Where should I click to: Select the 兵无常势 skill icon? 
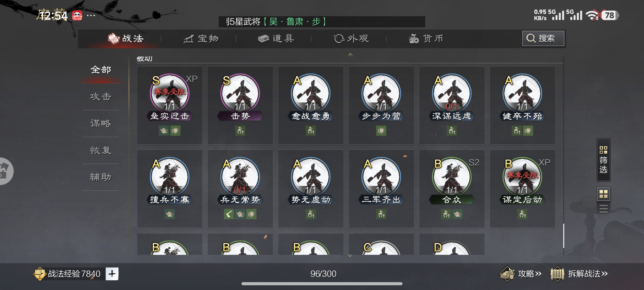tap(240, 177)
